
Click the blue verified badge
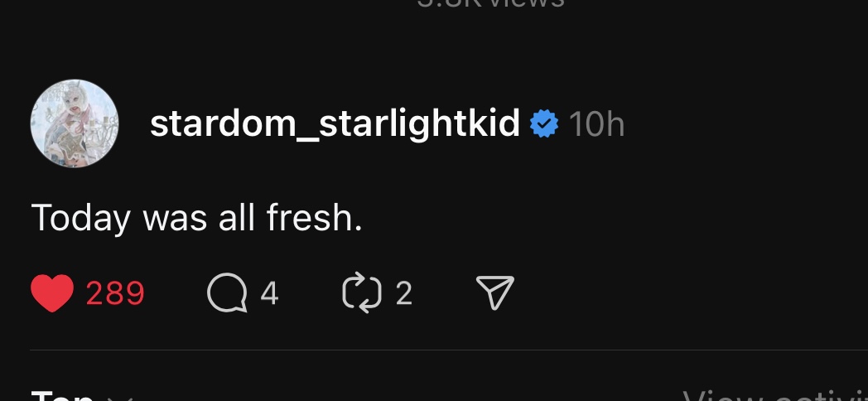pos(544,123)
